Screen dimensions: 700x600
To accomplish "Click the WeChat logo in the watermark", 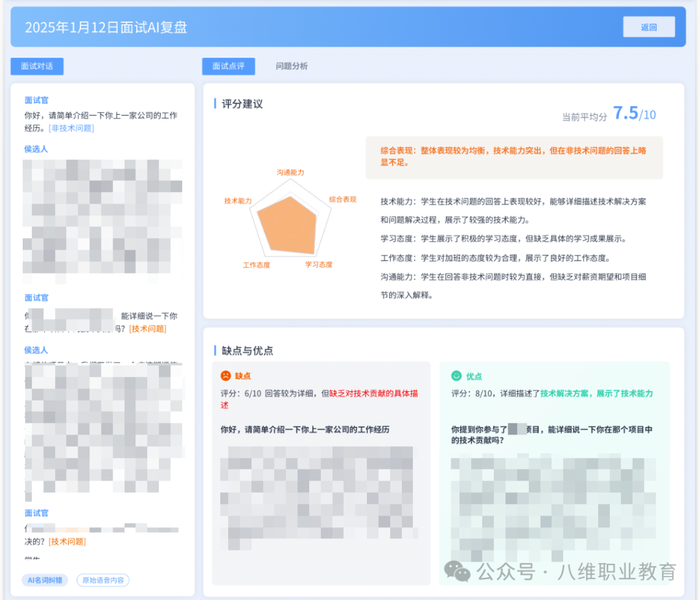I will click(461, 571).
